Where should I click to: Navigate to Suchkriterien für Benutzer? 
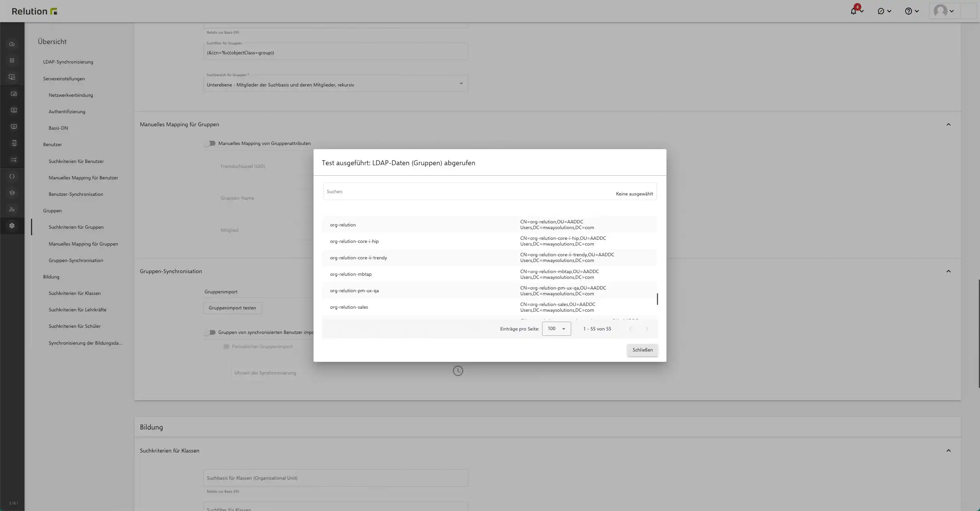pyautogui.click(x=76, y=161)
